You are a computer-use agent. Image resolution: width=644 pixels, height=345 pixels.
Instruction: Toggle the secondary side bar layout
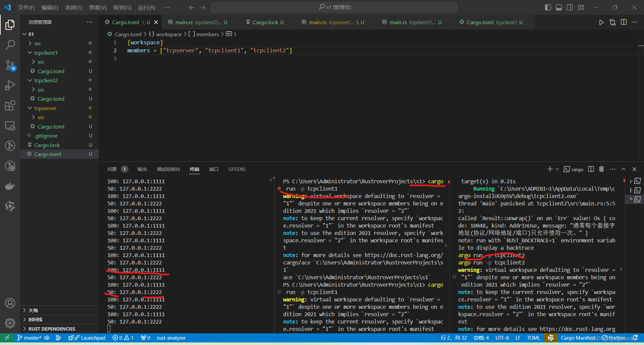(570, 7)
